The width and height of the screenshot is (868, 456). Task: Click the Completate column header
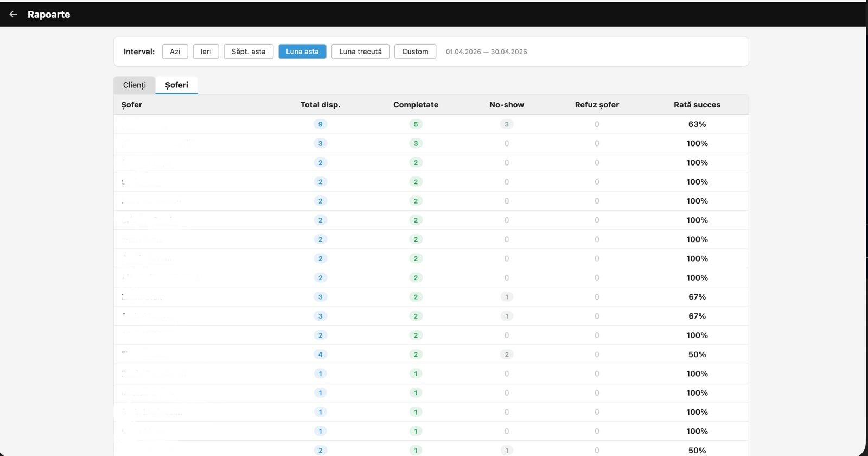(416, 105)
